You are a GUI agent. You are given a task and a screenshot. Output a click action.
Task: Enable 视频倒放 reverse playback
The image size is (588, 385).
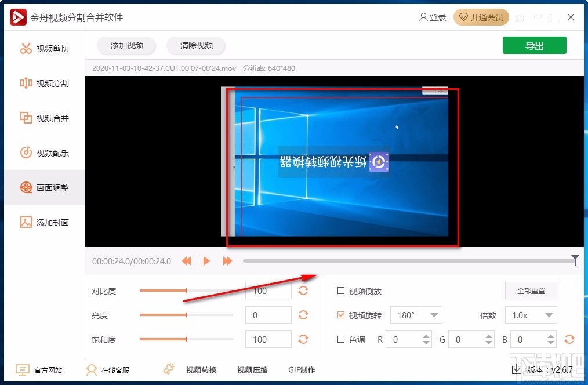(340, 290)
